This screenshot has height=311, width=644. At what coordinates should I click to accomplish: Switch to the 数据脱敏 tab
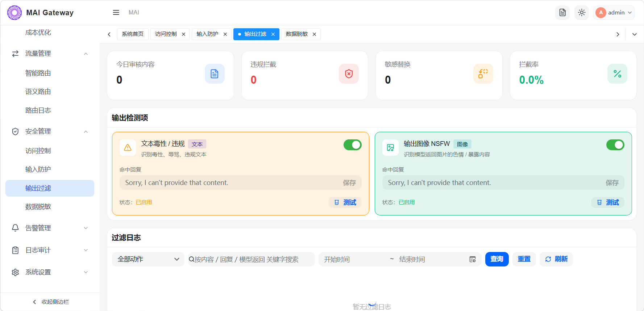(x=297, y=34)
